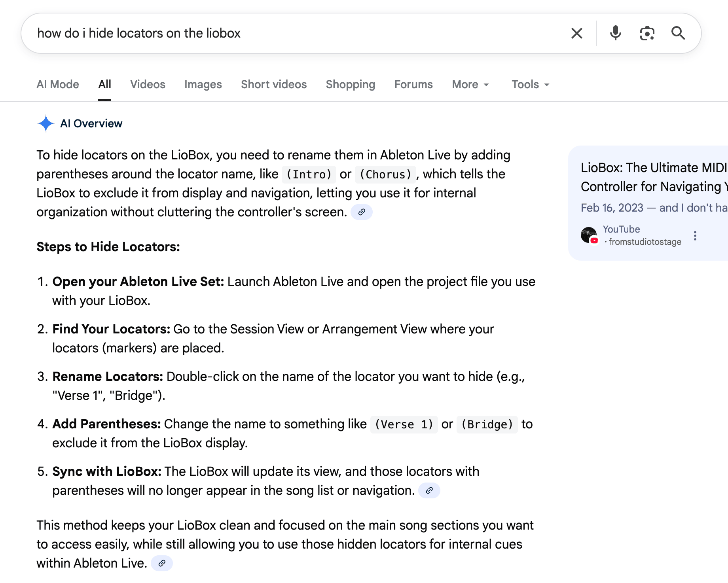Start a voice search with the microphone
Viewport: 728px width, 583px height.
615,33
